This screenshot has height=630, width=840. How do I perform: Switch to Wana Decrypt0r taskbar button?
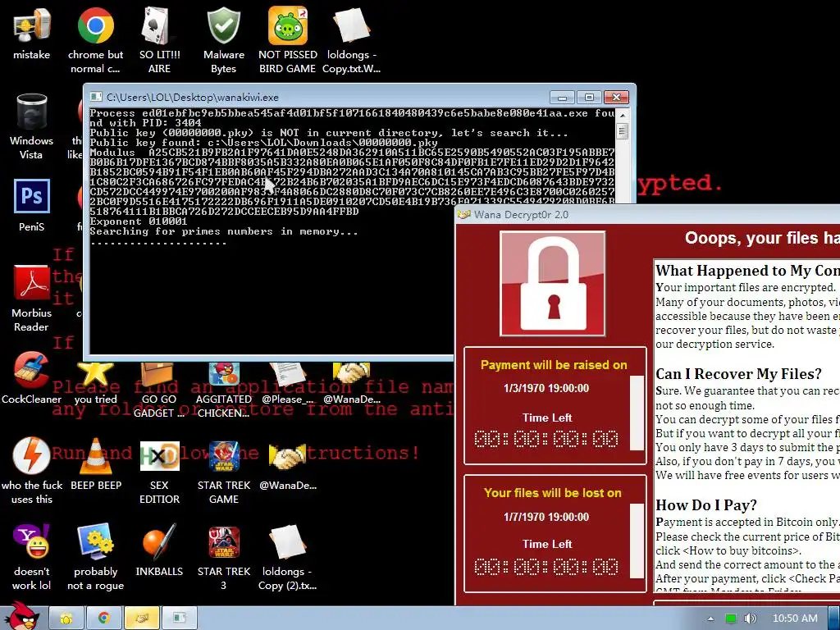[x=141, y=619]
